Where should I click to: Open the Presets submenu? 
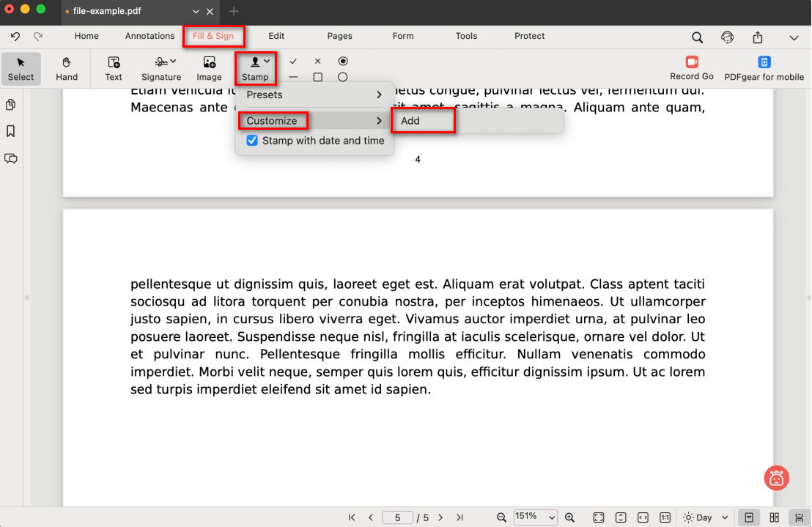click(x=314, y=95)
